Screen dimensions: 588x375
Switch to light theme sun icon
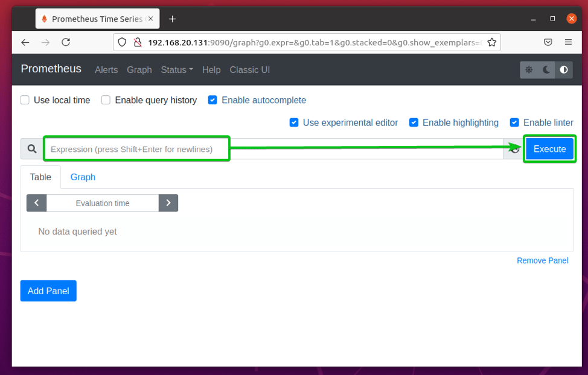(529, 70)
